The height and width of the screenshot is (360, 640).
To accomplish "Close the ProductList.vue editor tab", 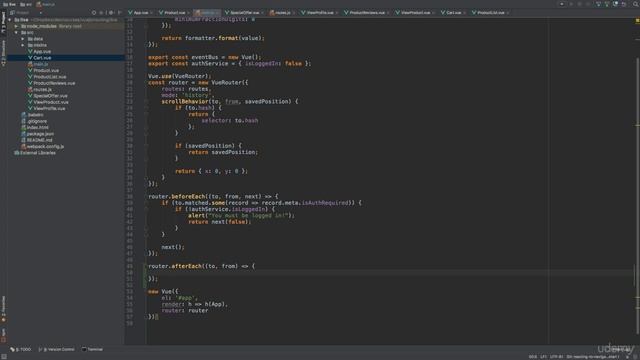I will point(507,13).
